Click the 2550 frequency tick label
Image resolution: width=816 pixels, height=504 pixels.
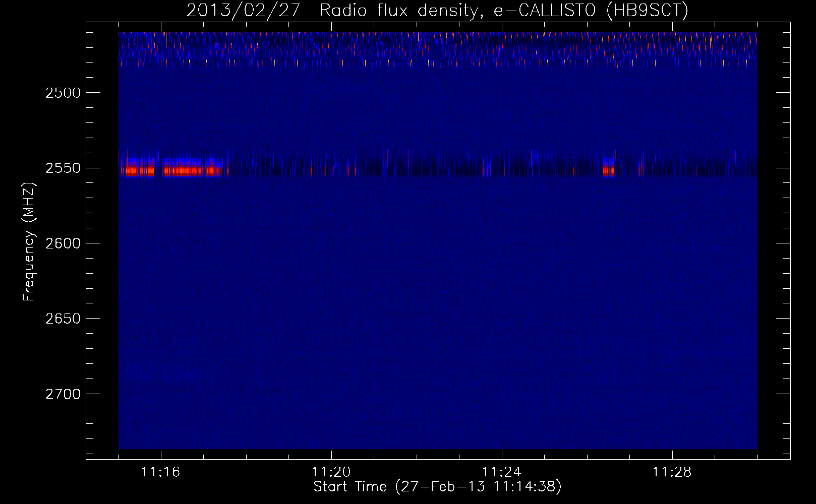click(x=63, y=168)
